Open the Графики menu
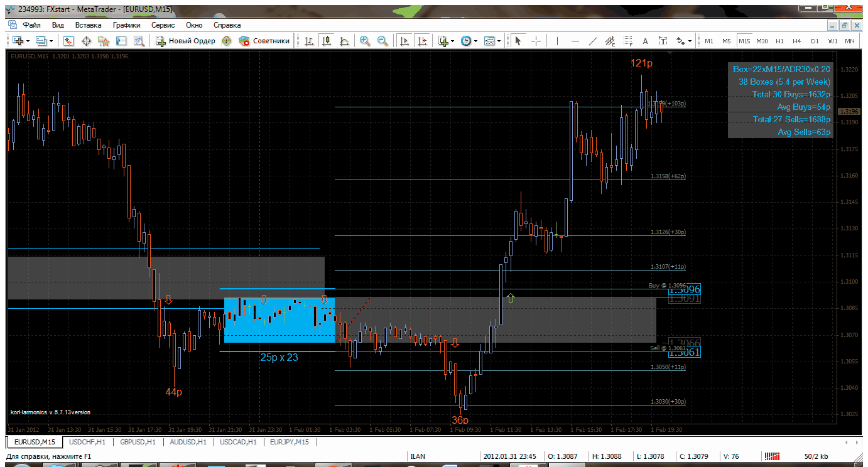 coord(126,25)
